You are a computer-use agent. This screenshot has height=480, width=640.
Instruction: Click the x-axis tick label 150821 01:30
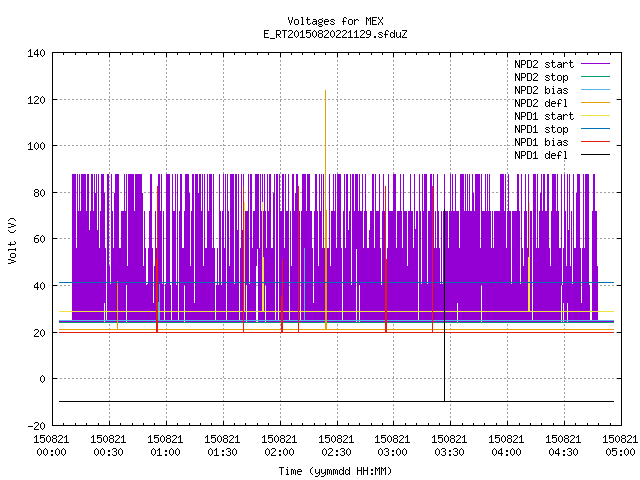tap(222, 446)
